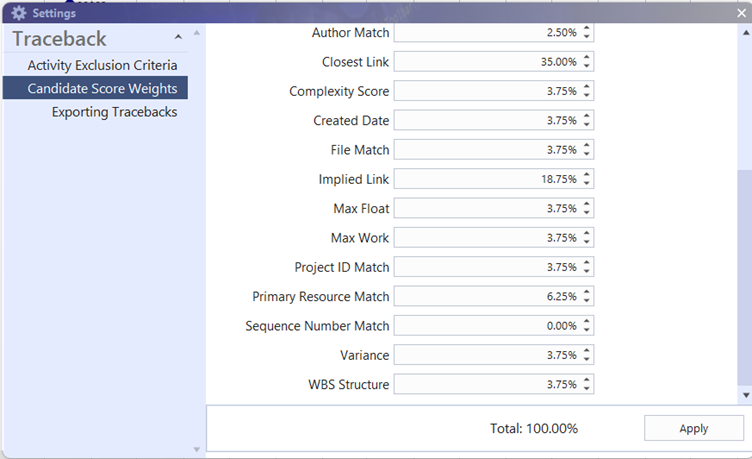Open Activity Exclusion Criteria page
The image size is (752, 459).
click(102, 65)
